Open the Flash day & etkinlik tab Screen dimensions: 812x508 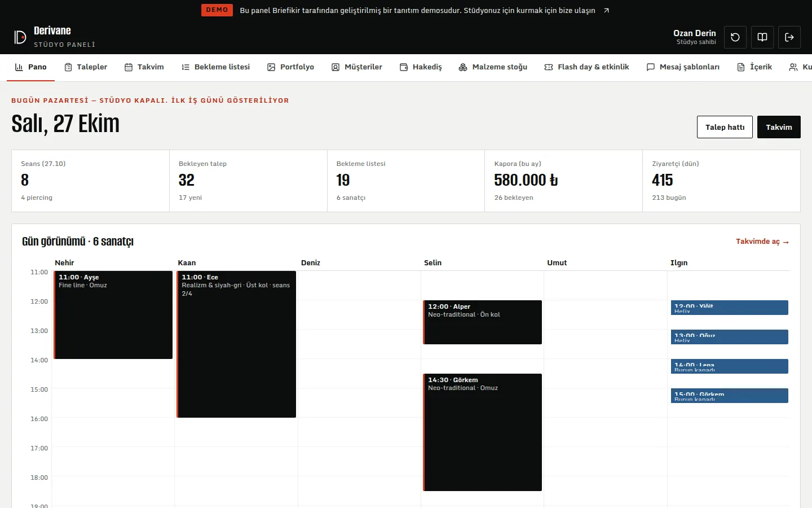click(x=586, y=67)
